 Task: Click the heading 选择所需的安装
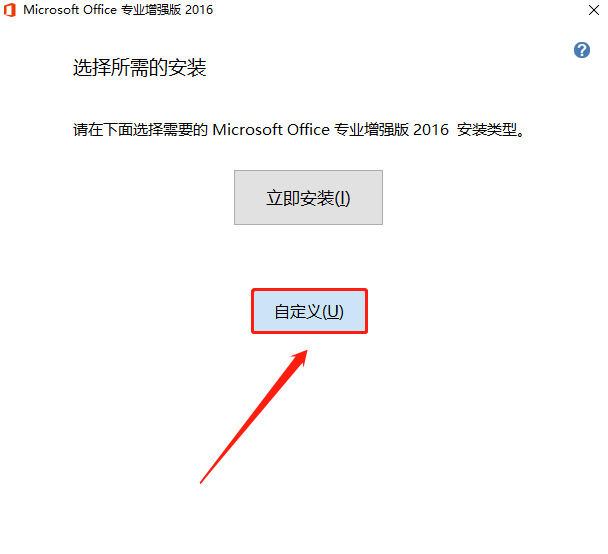click(x=140, y=67)
